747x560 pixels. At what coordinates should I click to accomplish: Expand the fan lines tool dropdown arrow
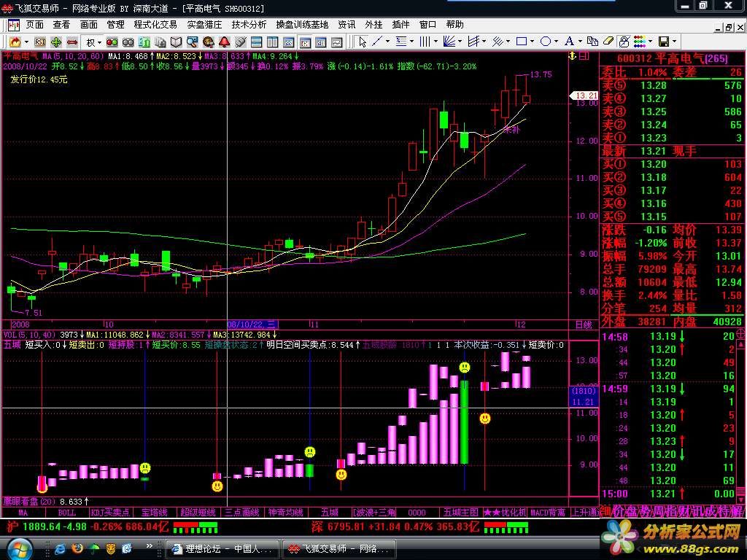pyautogui.click(x=460, y=42)
